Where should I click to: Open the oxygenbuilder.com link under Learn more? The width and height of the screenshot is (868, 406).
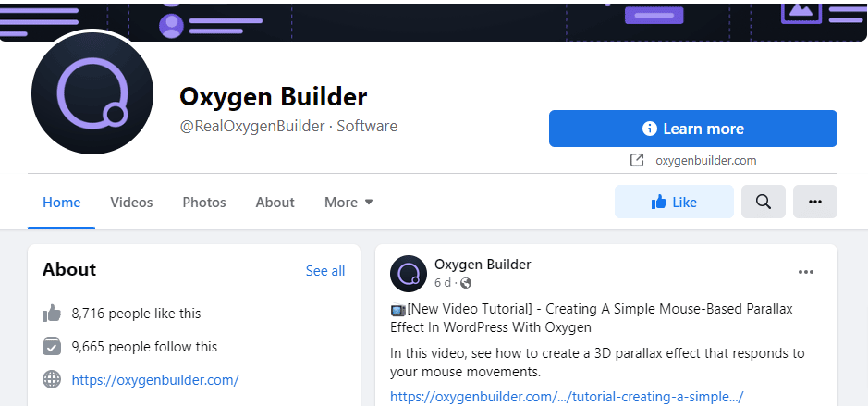point(706,161)
